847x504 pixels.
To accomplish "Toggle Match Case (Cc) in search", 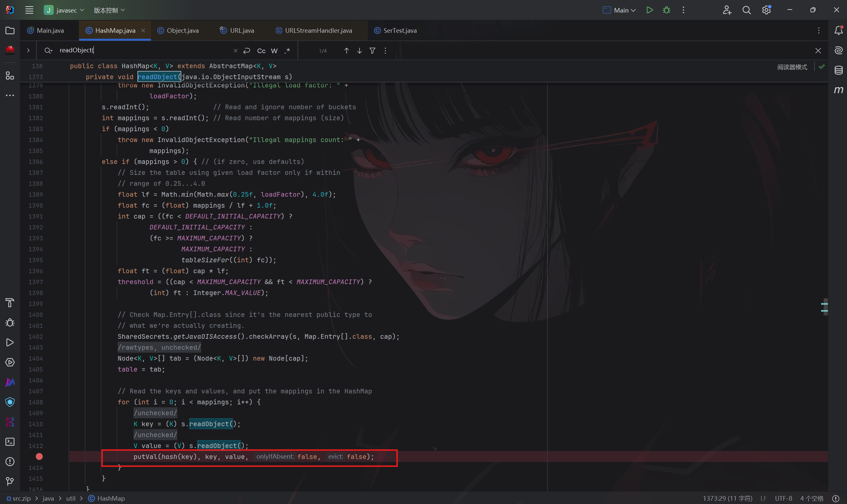I will point(261,51).
